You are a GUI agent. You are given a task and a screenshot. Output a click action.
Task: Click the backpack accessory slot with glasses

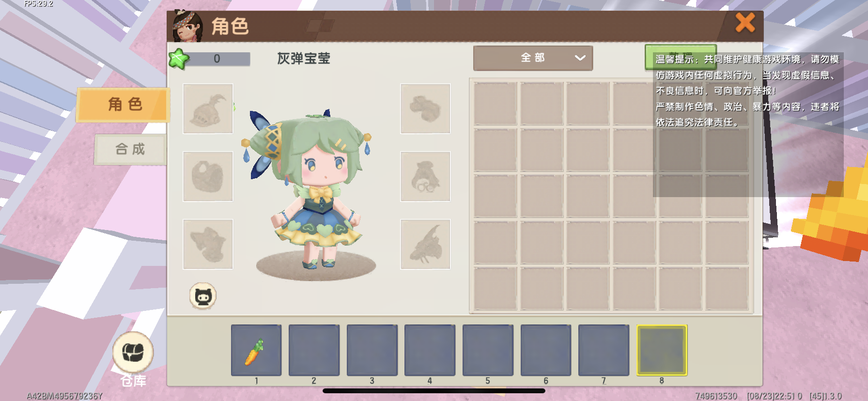coord(425,176)
